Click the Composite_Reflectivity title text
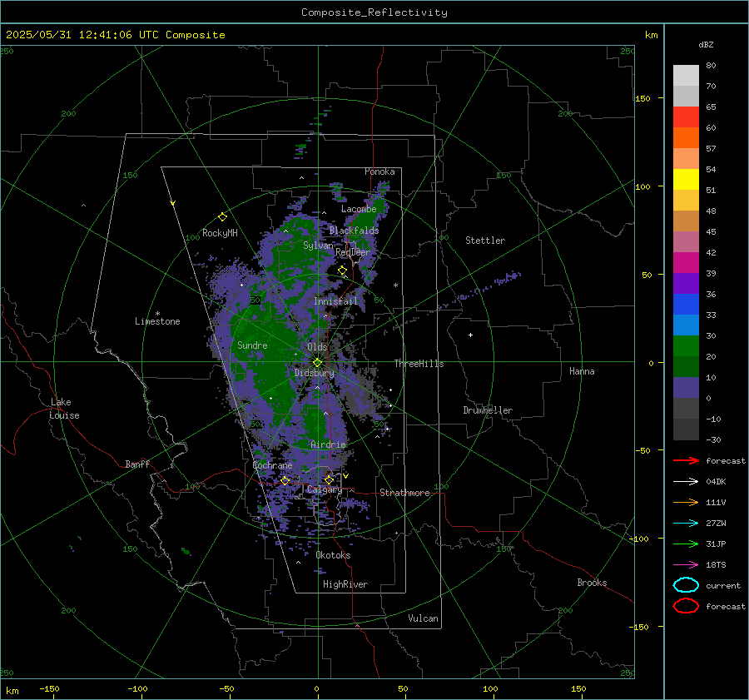749x700 pixels. 374,12
